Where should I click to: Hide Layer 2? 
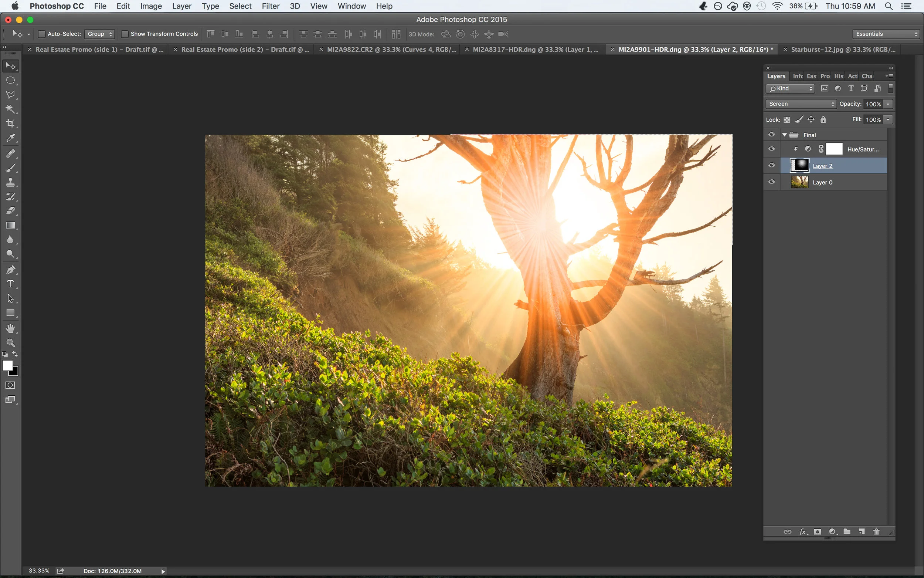point(772,166)
